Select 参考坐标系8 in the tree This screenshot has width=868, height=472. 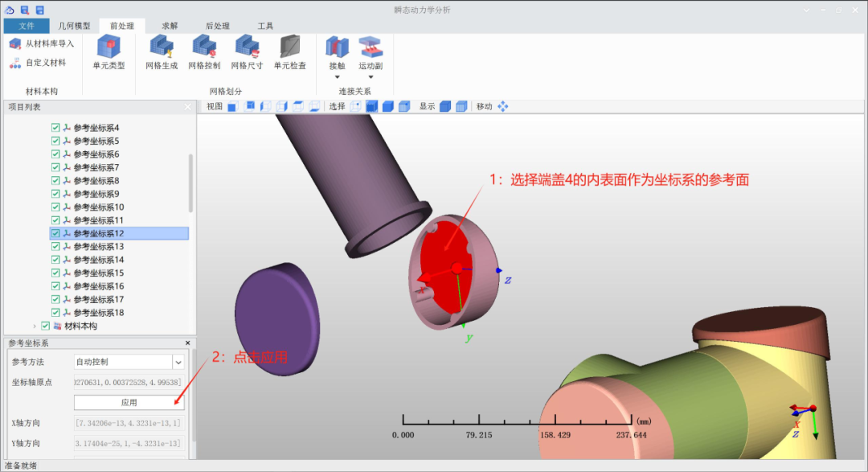96,181
